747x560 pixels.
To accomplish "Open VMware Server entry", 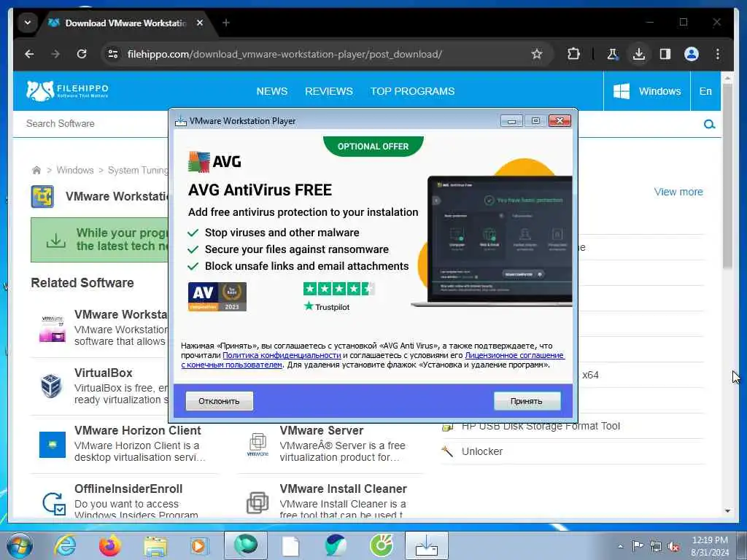I will [322, 430].
